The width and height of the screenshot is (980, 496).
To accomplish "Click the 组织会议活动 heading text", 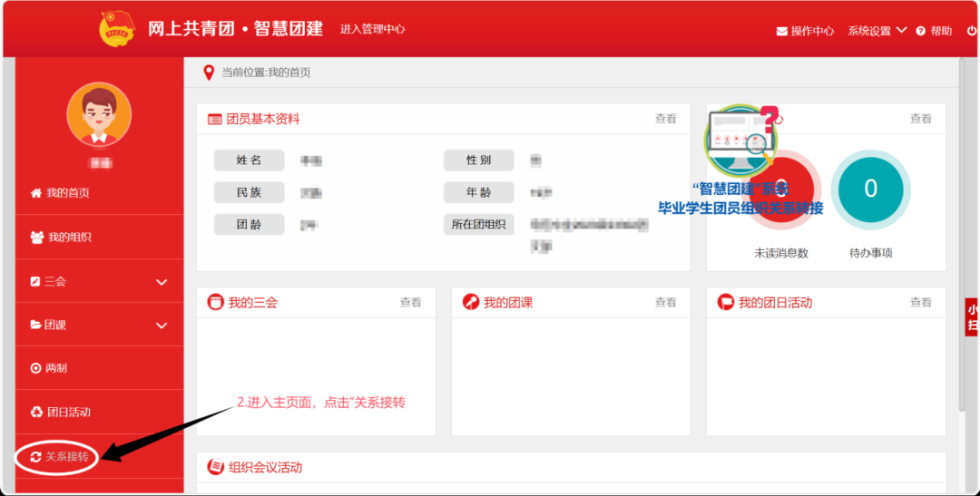I will 266,467.
